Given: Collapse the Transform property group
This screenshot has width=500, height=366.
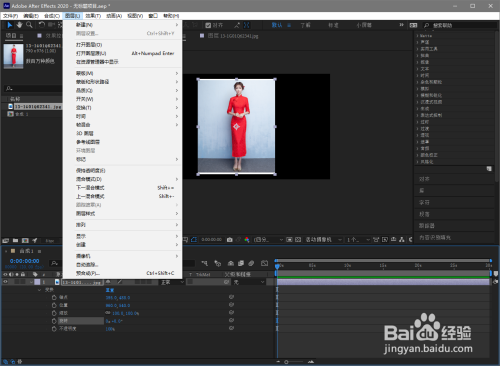Looking at the screenshot, I should 39,290.
